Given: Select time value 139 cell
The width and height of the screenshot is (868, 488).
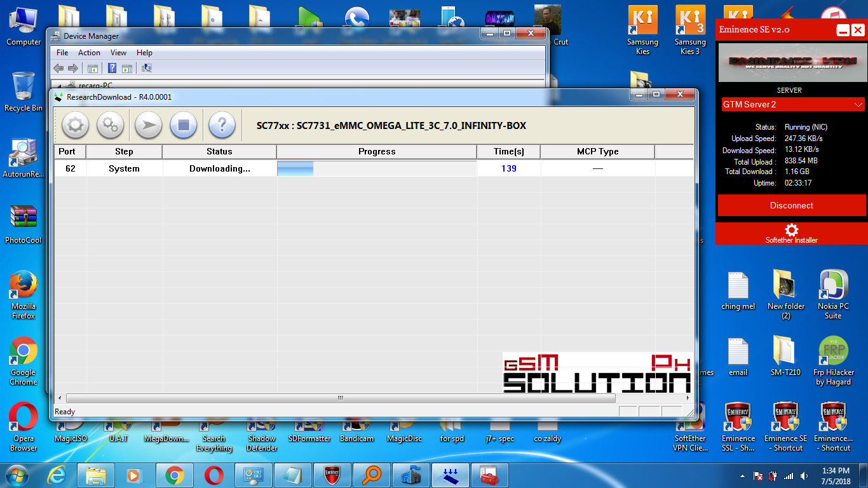Looking at the screenshot, I should (509, 168).
